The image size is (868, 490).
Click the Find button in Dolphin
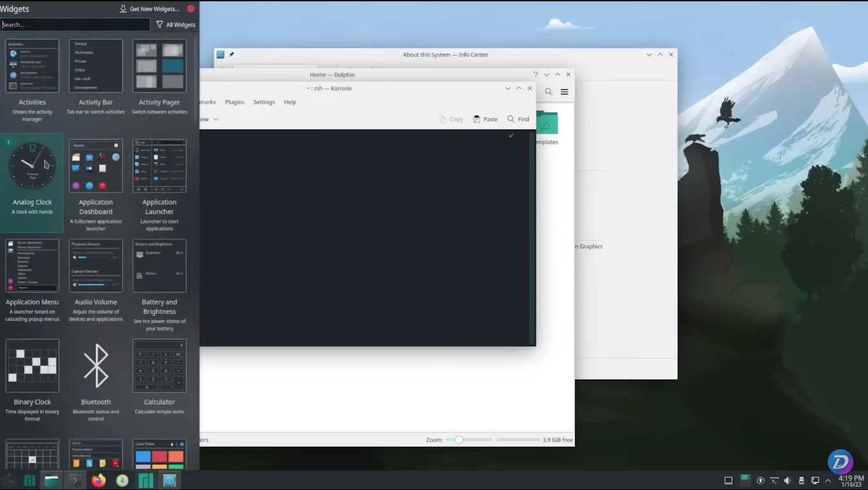coord(518,119)
